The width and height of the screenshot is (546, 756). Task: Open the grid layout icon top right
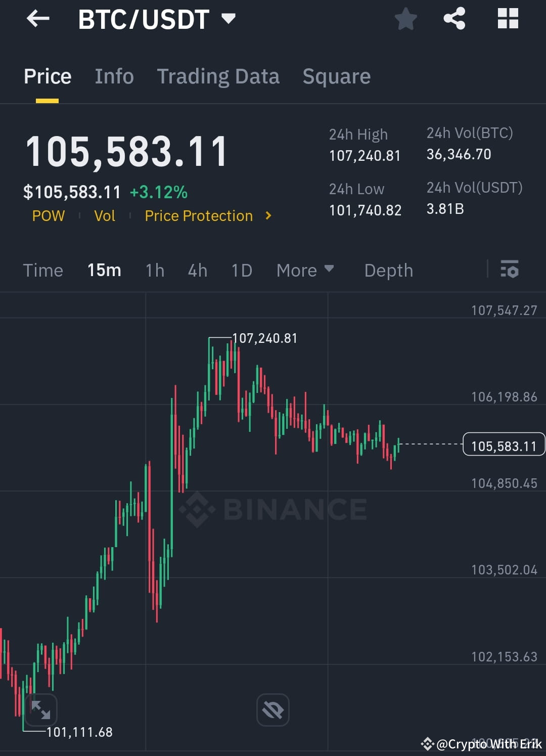tap(508, 19)
